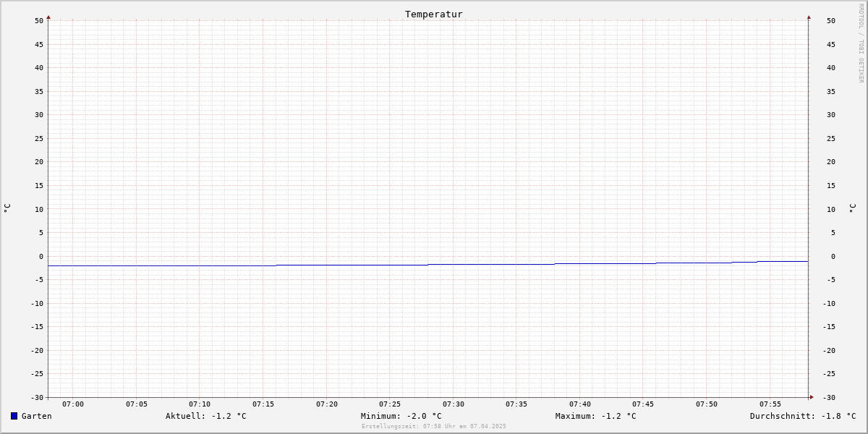Click the 07:15 time axis label

[x=263, y=404]
